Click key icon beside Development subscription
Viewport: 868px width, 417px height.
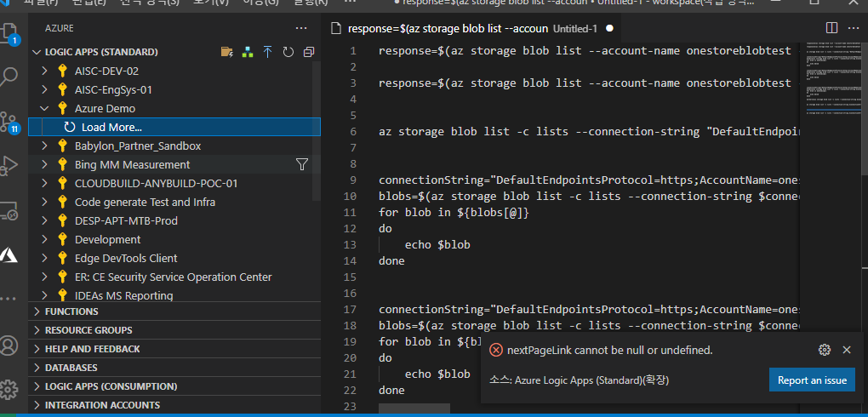pos(62,240)
